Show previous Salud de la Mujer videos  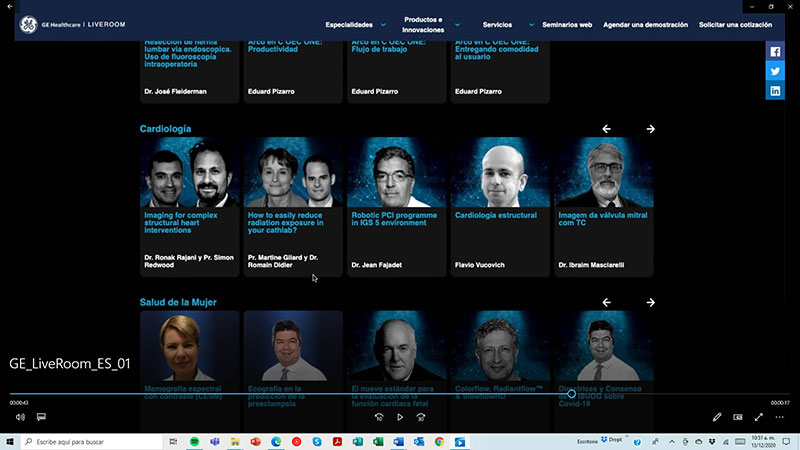pos(606,303)
